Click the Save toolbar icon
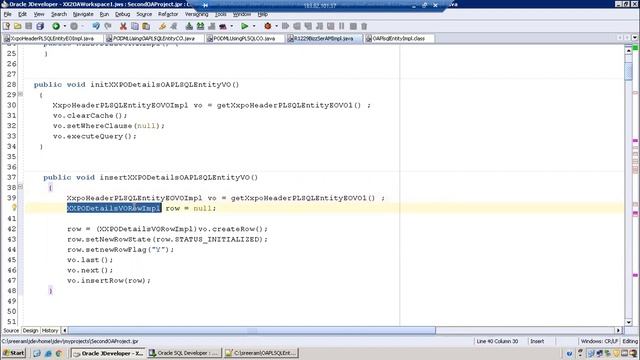The height and width of the screenshot is (360, 640). [x=29, y=26]
